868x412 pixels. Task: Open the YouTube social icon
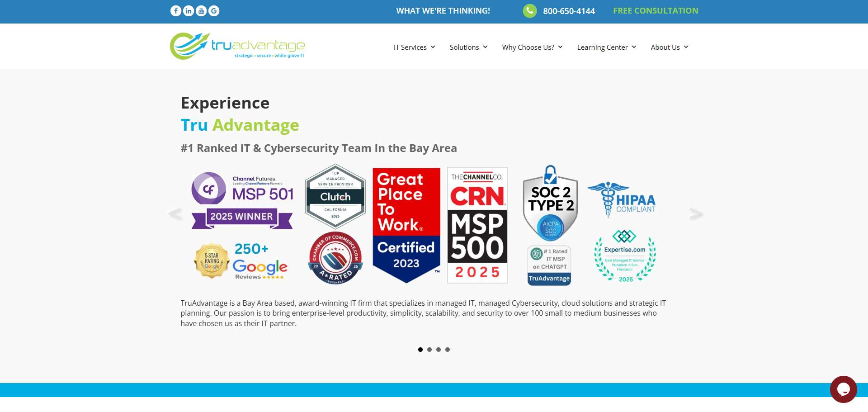click(201, 11)
